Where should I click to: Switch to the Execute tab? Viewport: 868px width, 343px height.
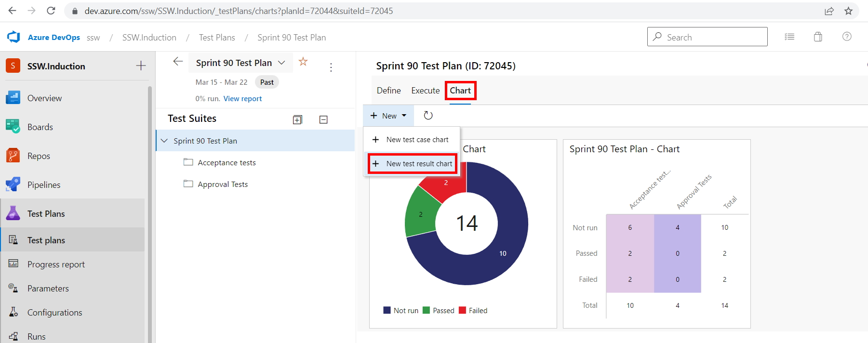point(425,91)
